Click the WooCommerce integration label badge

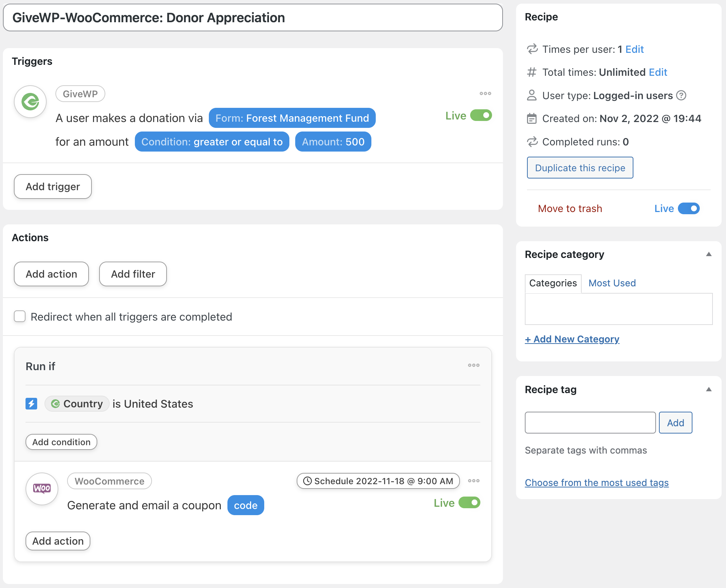[109, 481]
